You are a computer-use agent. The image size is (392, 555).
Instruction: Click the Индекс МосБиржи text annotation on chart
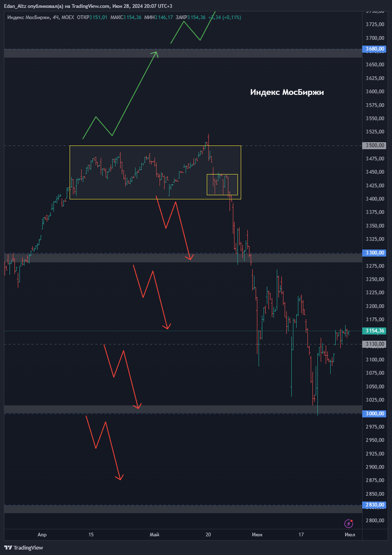[287, 92]
